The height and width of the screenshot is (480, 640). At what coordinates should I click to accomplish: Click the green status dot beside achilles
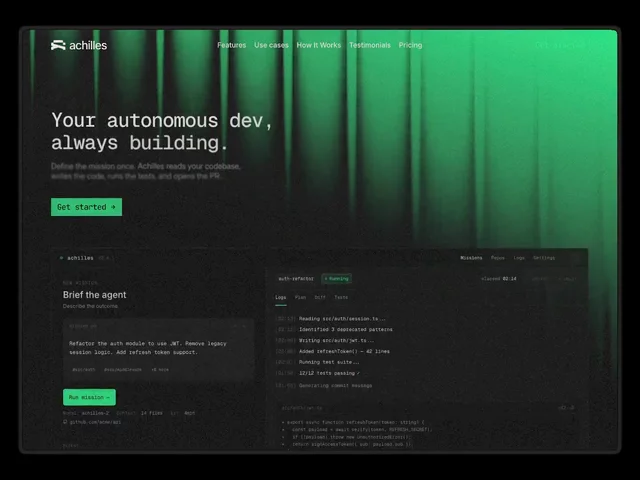[62, 258]
